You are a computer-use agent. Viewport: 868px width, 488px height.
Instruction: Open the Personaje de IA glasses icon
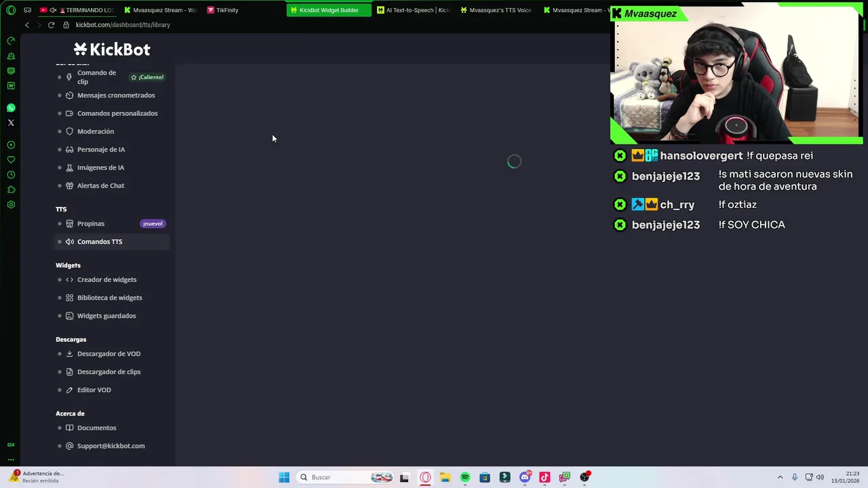[69, 150]
